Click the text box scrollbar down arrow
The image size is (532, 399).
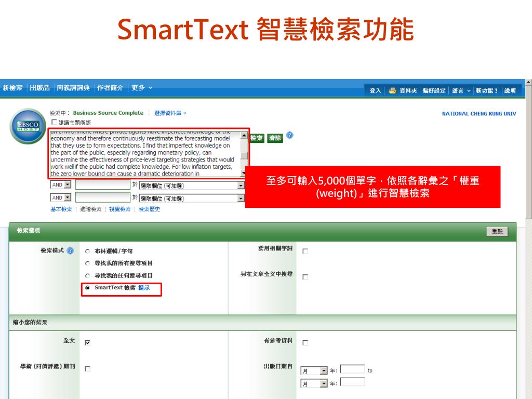click(244, 174)
